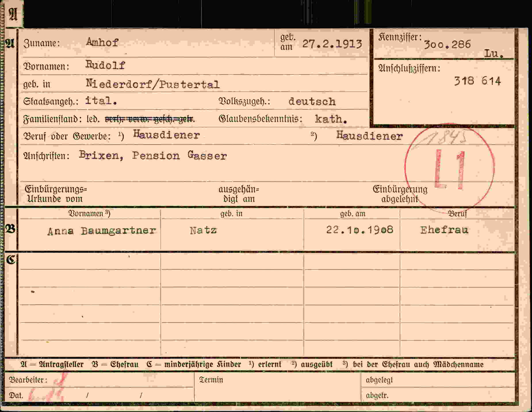This screenshot has width=532, height=412.
Task: Select the "Anschriften:" label
Action: [46, 156]
